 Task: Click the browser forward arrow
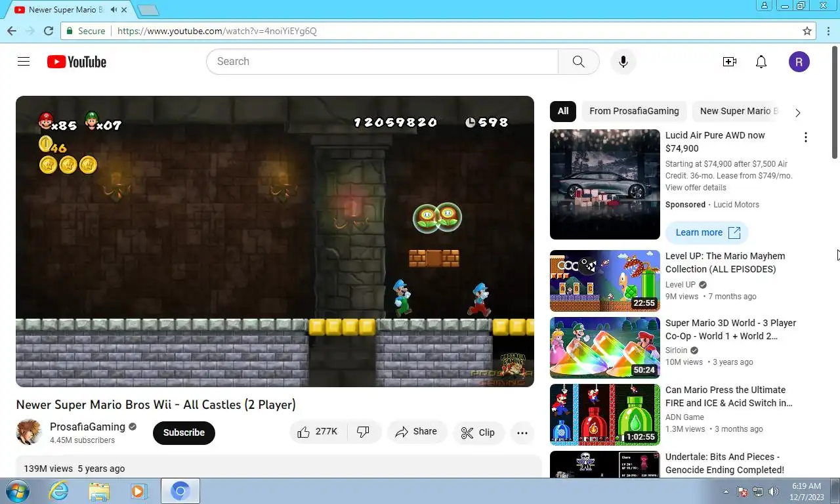click(x=30, y=31)
